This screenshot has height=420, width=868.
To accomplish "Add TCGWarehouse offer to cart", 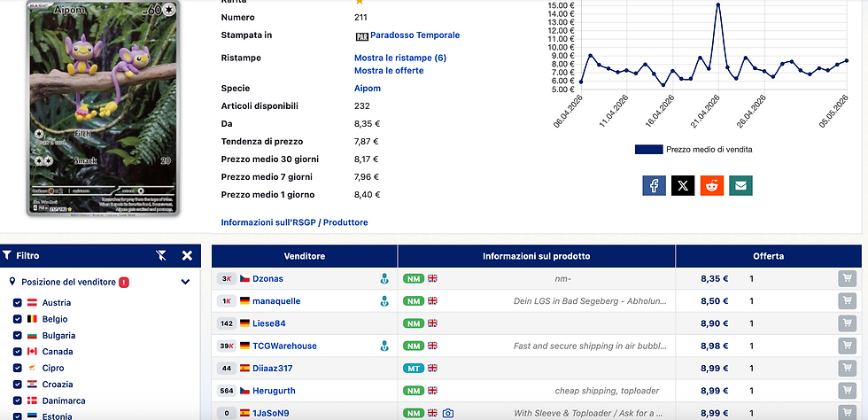I will [847, 346].
